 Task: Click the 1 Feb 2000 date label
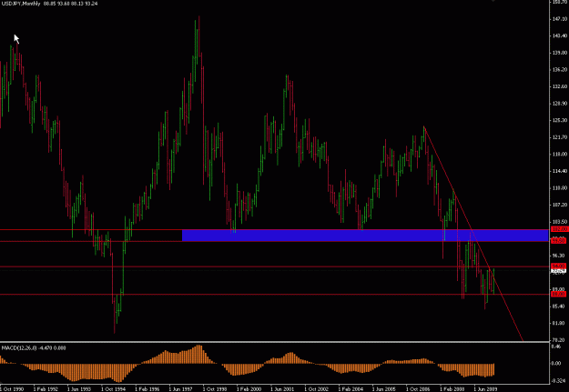(x=249, y=389)
